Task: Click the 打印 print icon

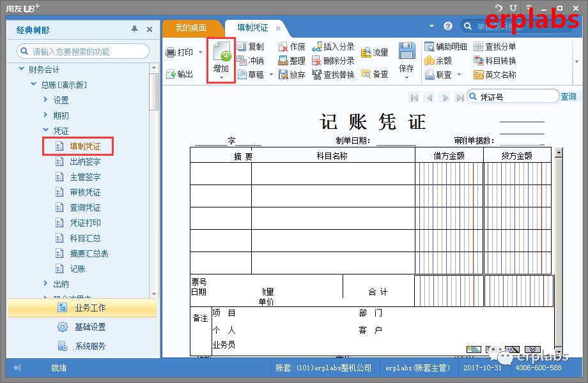Action: click(x=171, y=52)
